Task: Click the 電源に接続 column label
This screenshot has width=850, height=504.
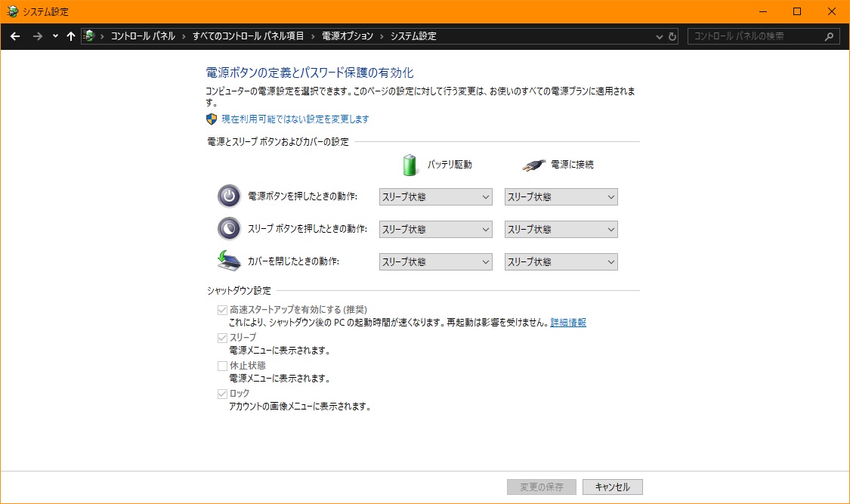Action: [x=572, y=165]
